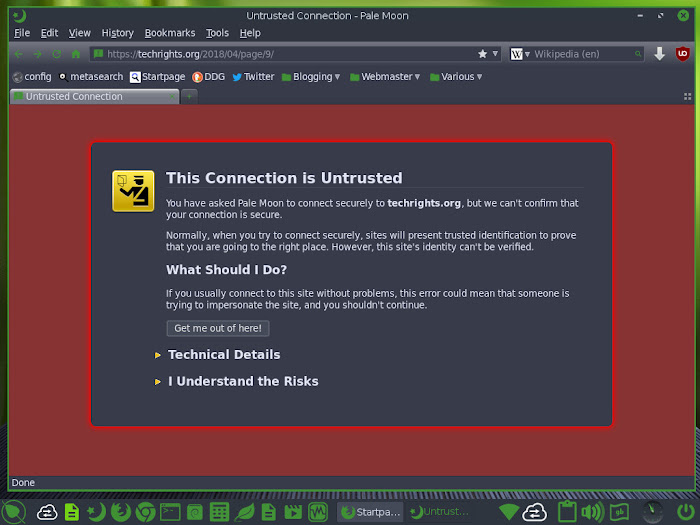Open the Twitter bookmark

(x=253, y=77)
